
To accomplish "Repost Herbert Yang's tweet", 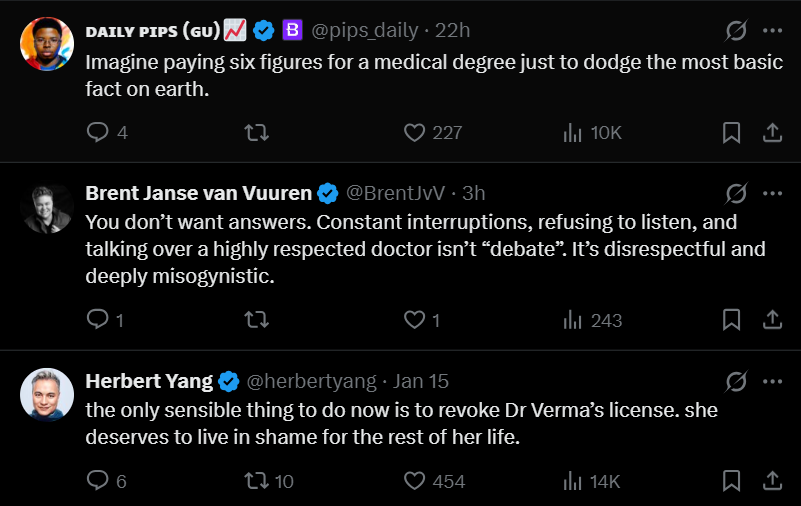I will coord(257,481).
